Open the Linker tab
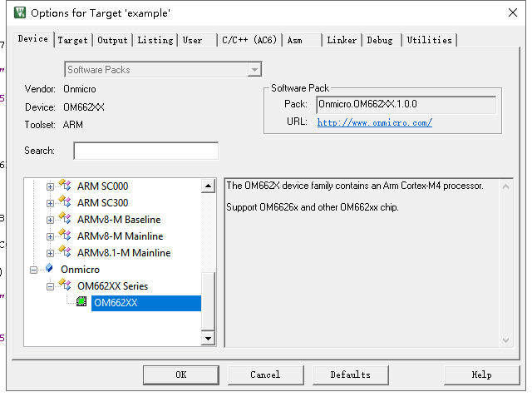 pyautogui.click(x=342, y=40)
